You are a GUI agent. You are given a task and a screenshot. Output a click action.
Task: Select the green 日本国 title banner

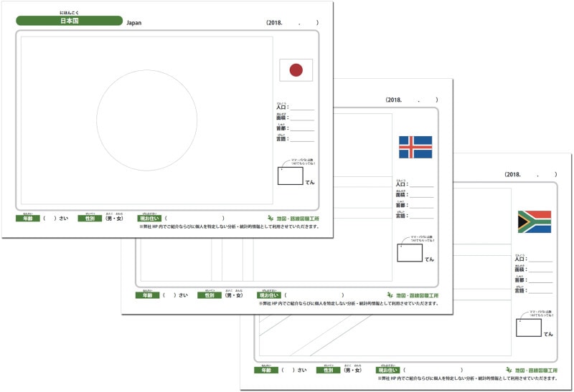point(69,21)
